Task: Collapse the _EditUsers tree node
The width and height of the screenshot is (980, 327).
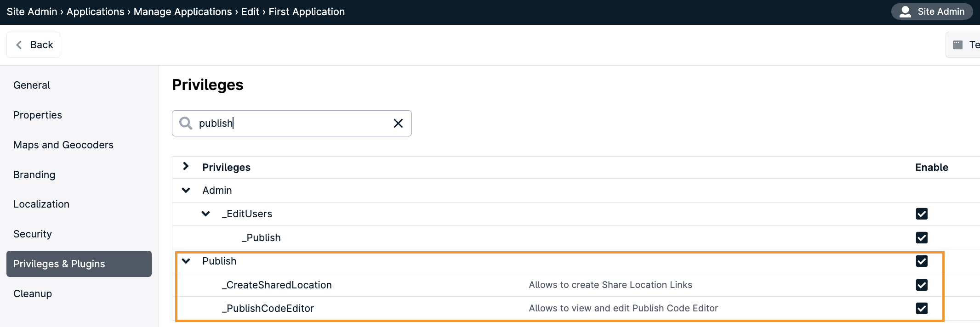Action: coord(206,214)
